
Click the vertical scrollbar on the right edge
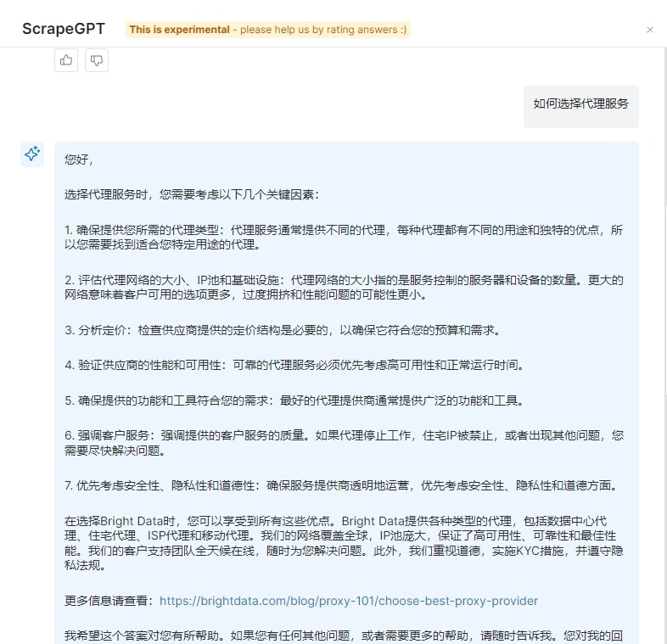(664, 298)
